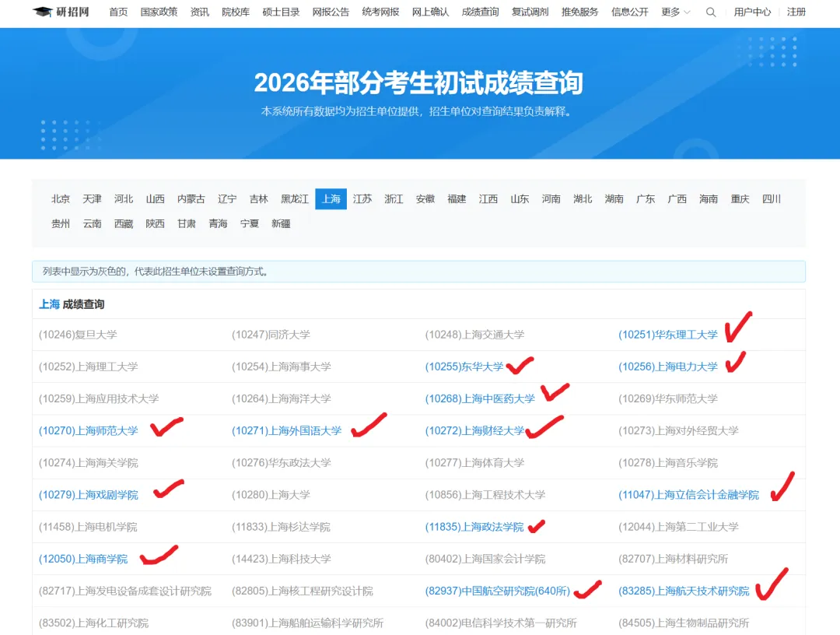The height and width of the screenshot is (635, 840).
Task: Click the gray (12044)上海第二工业大学 entry
Action: [678, 527]
